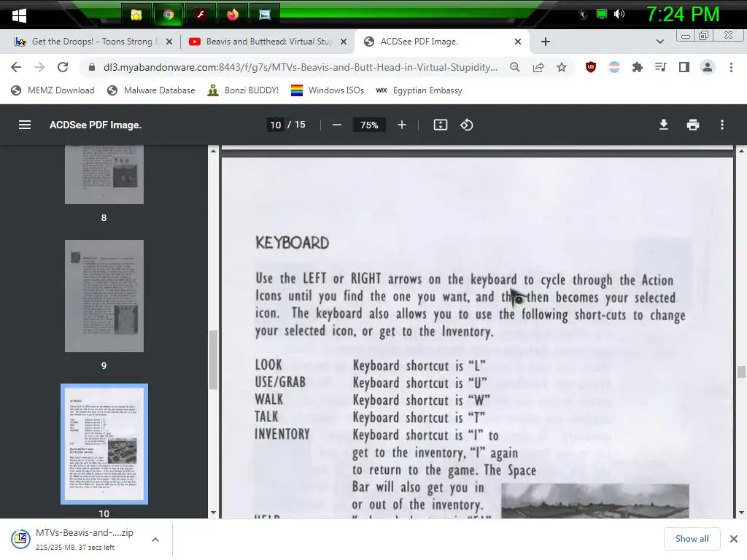Open a new Chrome tab
Image resolution: width=747 pixels, height=560 pixels.
546,42
